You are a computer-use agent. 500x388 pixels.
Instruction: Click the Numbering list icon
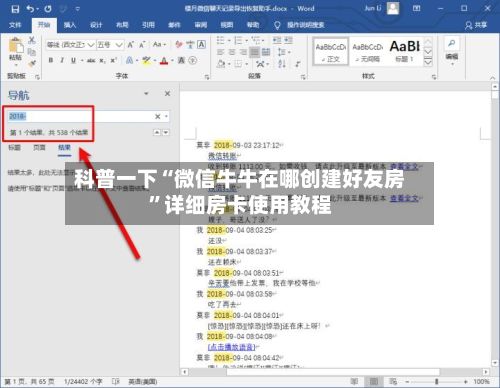pos(238,40)
